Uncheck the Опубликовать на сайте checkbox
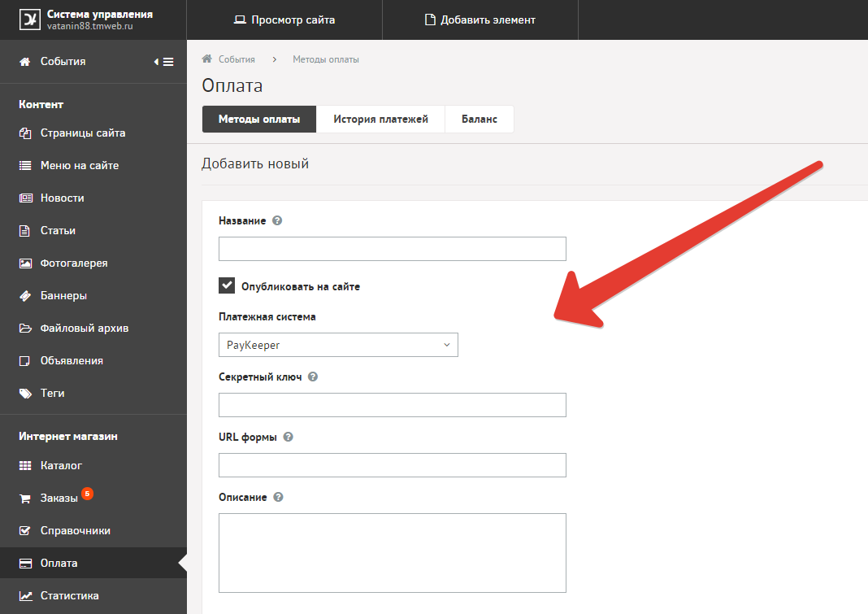The image size is (868, 614). pos(227,285)
